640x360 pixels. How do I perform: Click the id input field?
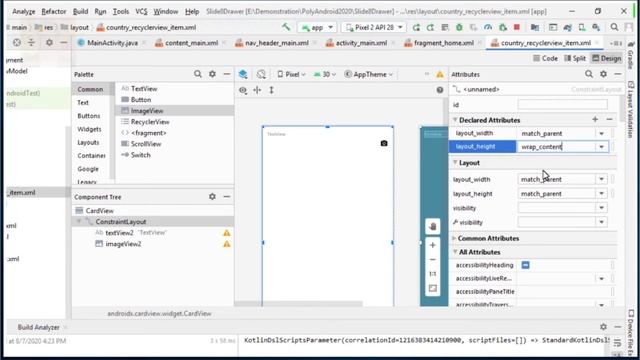pyautogui.click(x=562, y=104)
